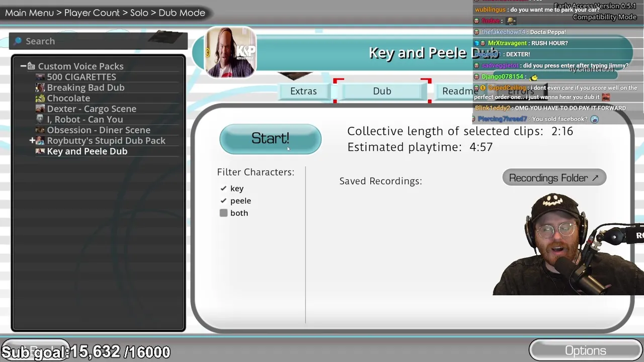This screenshot has height=362, width=644.
Task: Open the Recordings Folder
Action: (554, 177)
